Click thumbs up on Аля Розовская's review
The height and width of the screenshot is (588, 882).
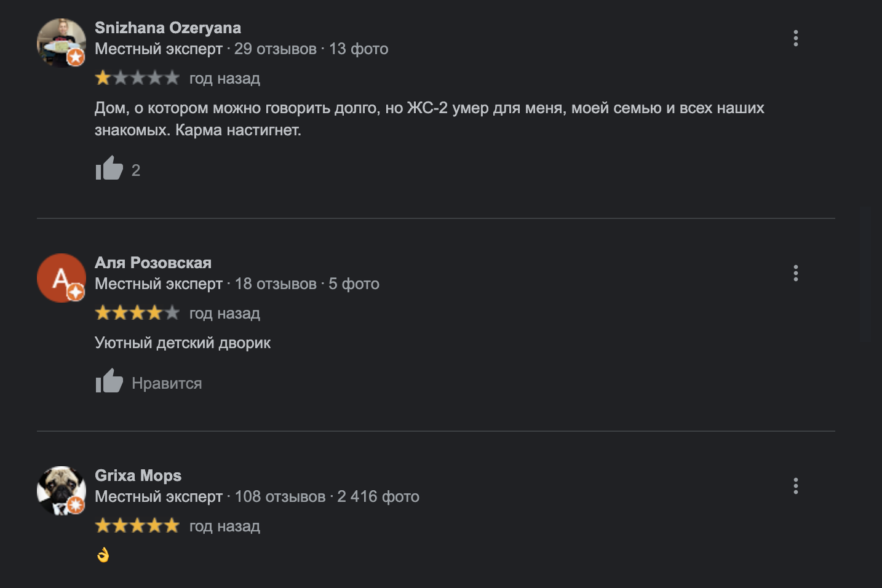[109, 381]
